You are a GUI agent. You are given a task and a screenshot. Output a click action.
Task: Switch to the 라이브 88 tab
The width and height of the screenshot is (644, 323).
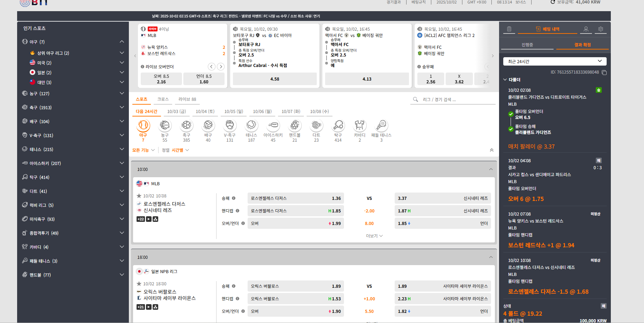(x=187, y=99)
